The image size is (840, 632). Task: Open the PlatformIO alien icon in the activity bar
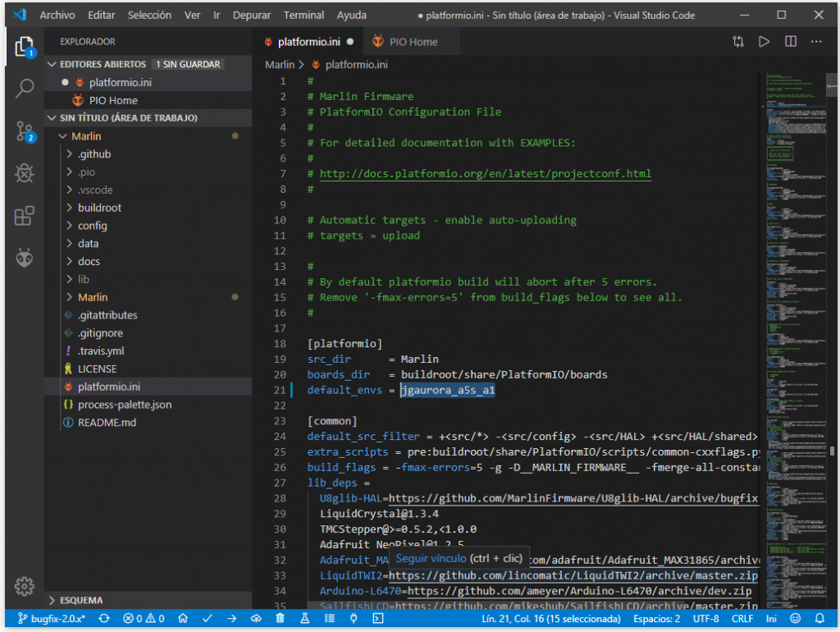[x=25, y=259]
